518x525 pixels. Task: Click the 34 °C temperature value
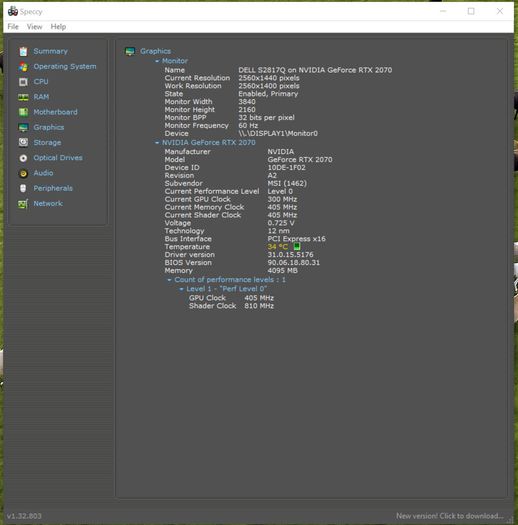pos(278,247)
